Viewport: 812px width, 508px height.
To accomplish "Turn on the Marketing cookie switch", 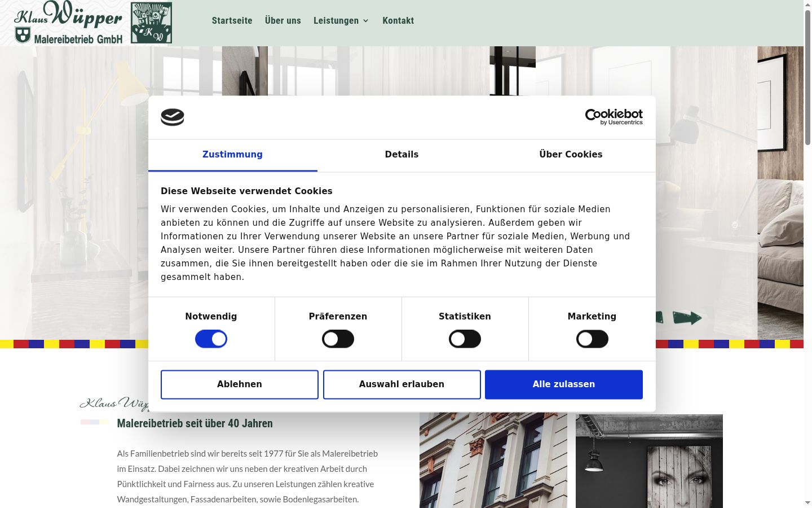I will pyautogui.click(x=592, y=339).
